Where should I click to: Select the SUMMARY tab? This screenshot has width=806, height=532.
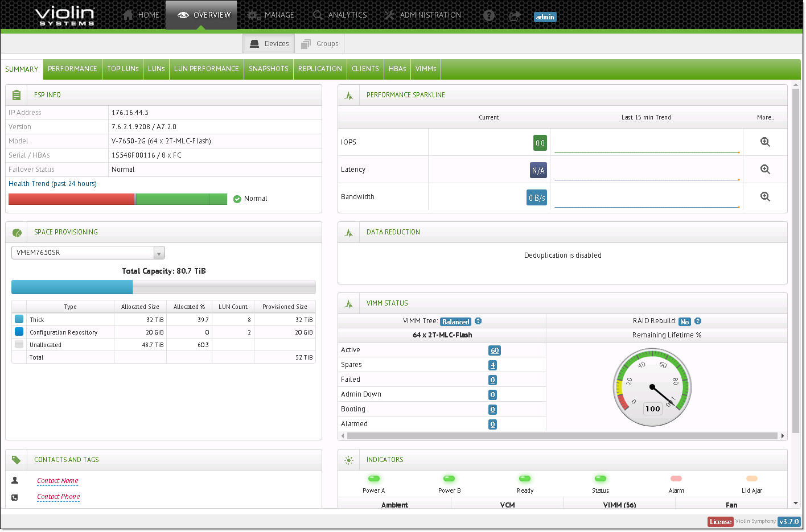(22, 69)
